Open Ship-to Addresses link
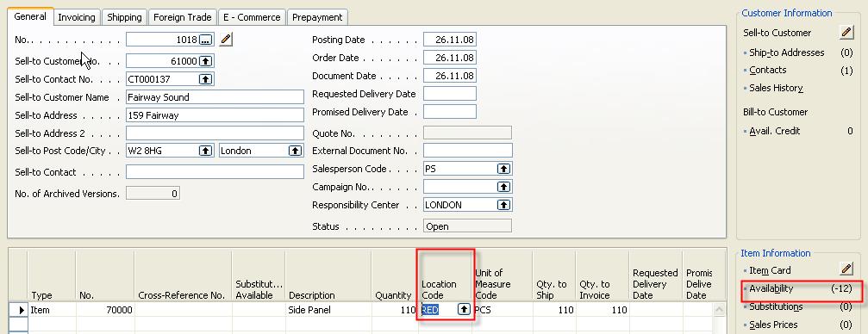Screen dimensions: 868x334 [x=787, y=53]
